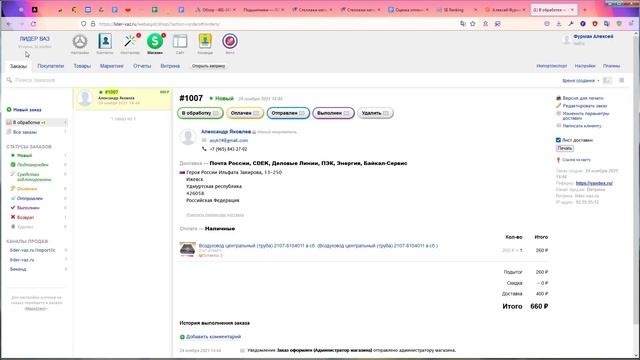Screen dimensions: 640x360
Task: Open the Товары tab
Action: [x=82, y=66]
